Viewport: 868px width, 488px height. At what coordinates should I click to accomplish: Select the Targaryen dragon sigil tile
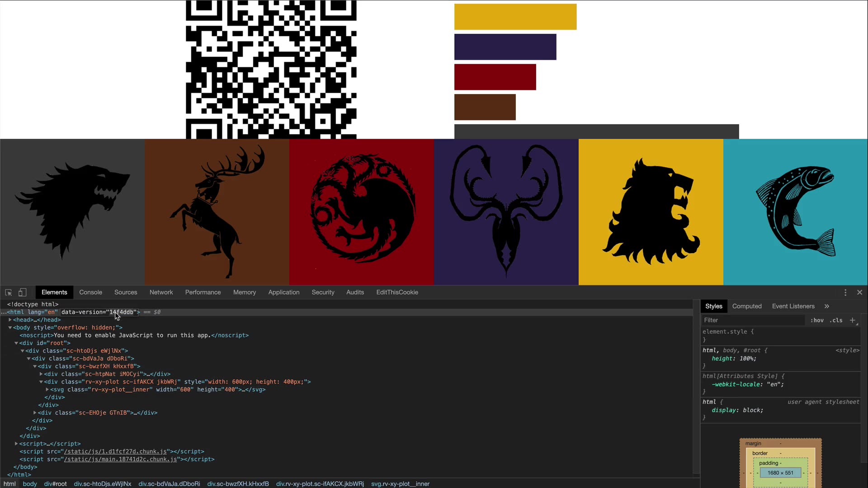tap(362, 211)
